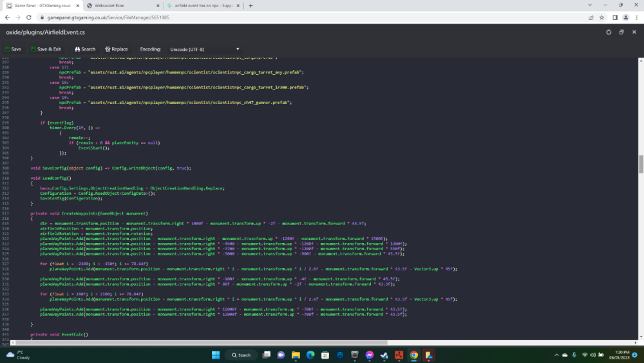
Task: Click the horizontal scrollbar at editor bottom
Action: [x=201, y=342]
